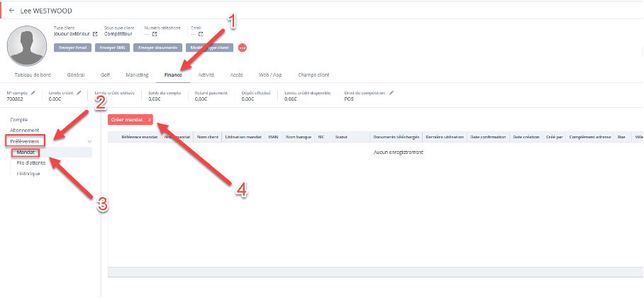
Task: Open the Golf tab
Action: (105, 74)
